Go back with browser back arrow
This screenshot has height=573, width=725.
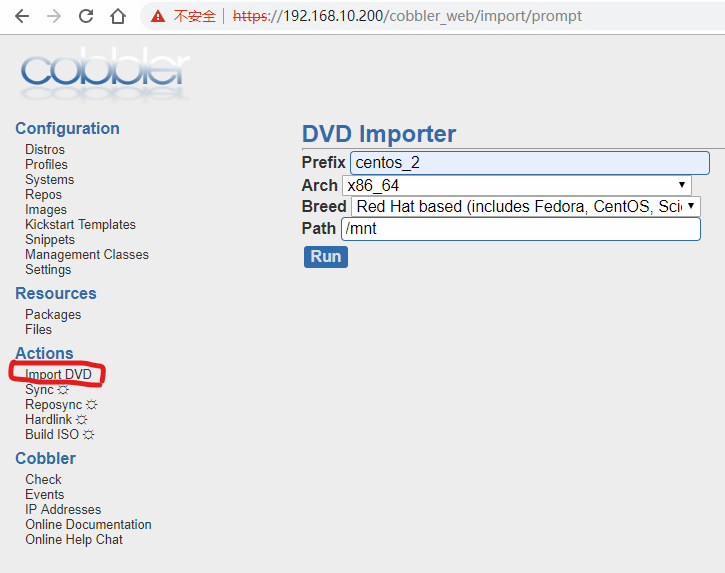click(22, 16)
